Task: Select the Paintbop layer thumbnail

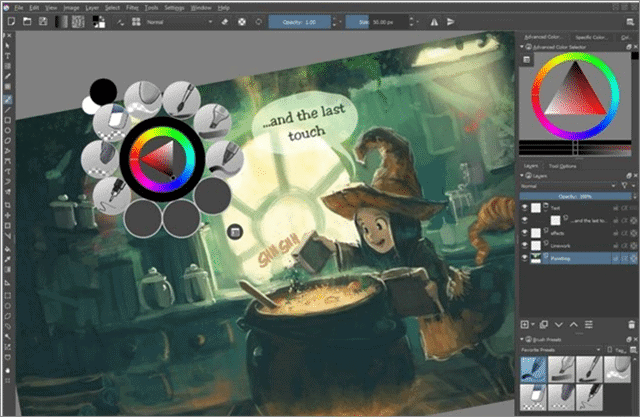Action: point(536,258)
